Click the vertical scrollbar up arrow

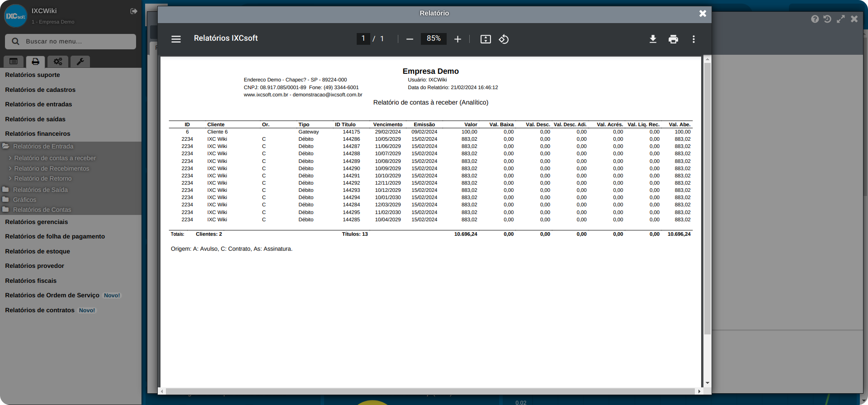(708, 59)
